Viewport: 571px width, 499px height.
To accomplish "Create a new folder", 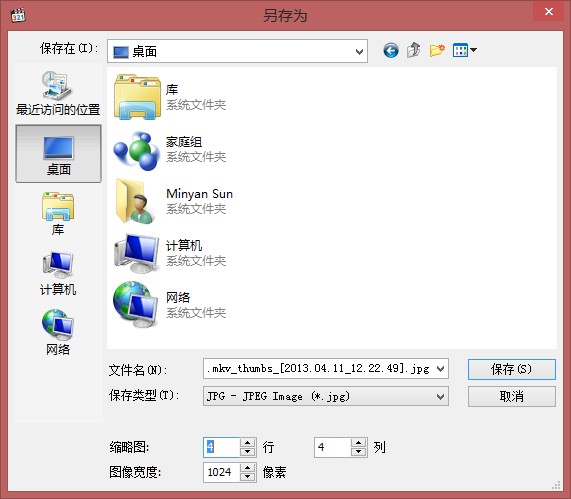I will tap(437, 50).
